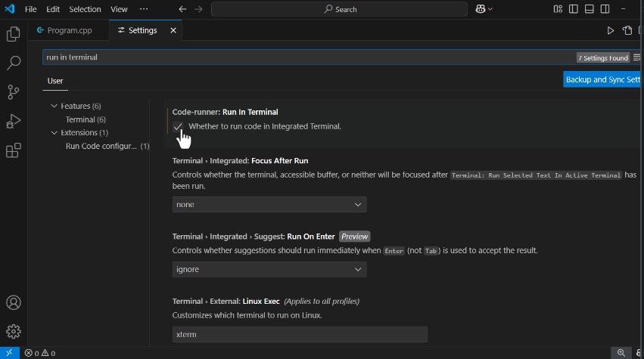
Task: Open the settings filter icon in search bar
Action: point(636,57)
